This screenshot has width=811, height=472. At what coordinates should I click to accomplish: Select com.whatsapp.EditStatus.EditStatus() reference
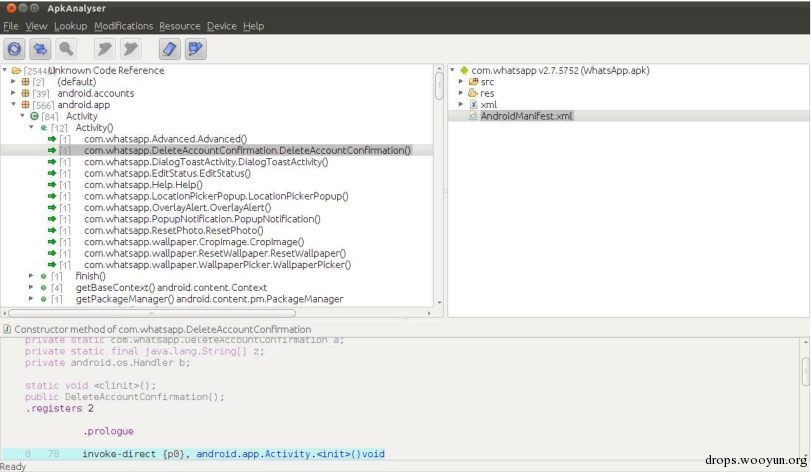click(x=167, y=173)
